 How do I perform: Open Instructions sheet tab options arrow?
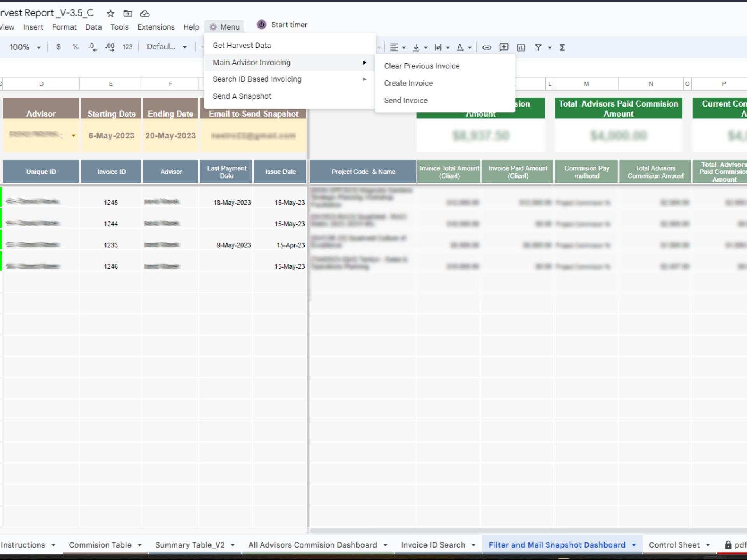click(53, 545)
